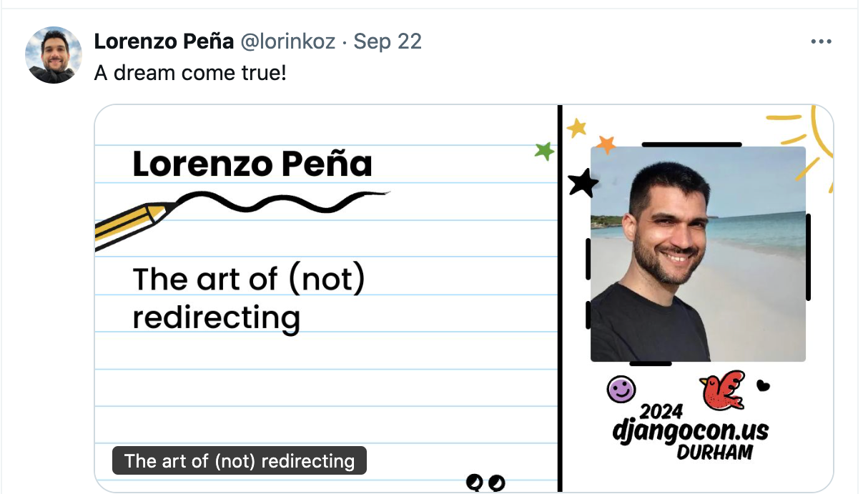Open the speaker photo on the card

698,254
